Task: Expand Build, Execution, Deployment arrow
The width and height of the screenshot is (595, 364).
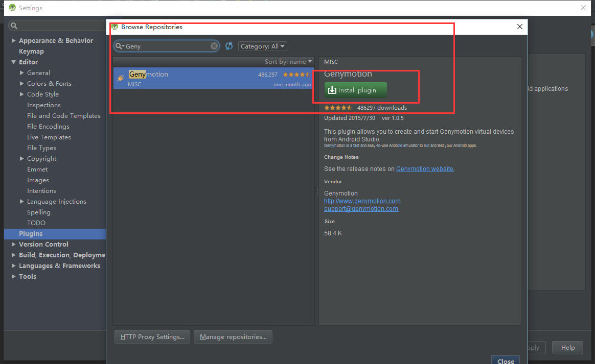Action: pyautogui.click(x=13, y=255)
